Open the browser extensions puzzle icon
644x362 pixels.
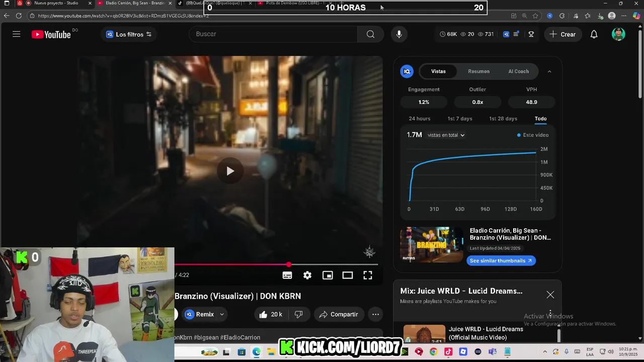pyautogui.click(x=562, y=16)
